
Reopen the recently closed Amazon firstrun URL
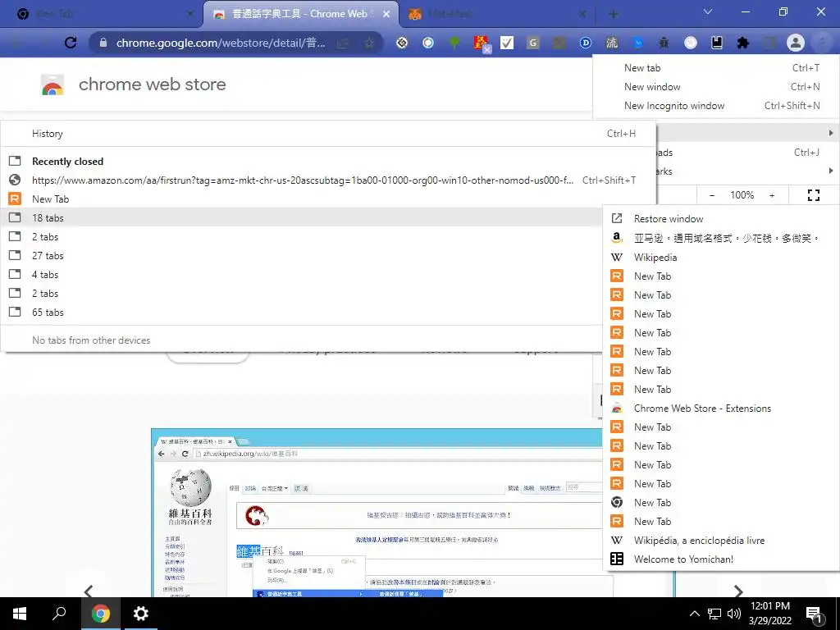[x=328, y=180]
